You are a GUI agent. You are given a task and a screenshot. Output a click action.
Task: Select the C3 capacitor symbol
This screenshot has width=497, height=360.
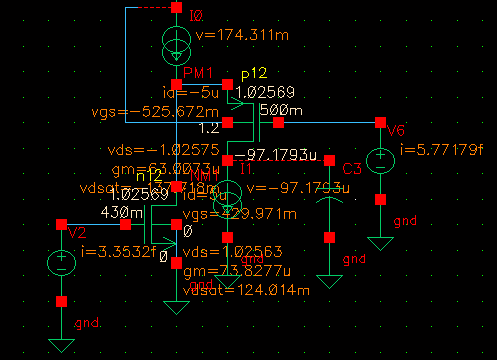click(x=329, y=195)
